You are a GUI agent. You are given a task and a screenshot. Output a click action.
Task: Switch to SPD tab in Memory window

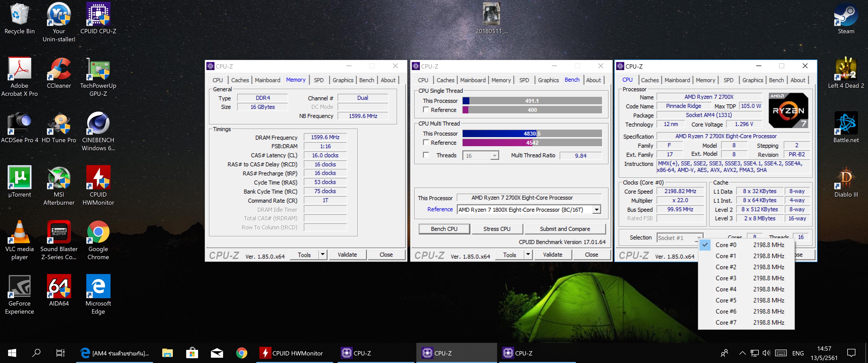(318, 80)
